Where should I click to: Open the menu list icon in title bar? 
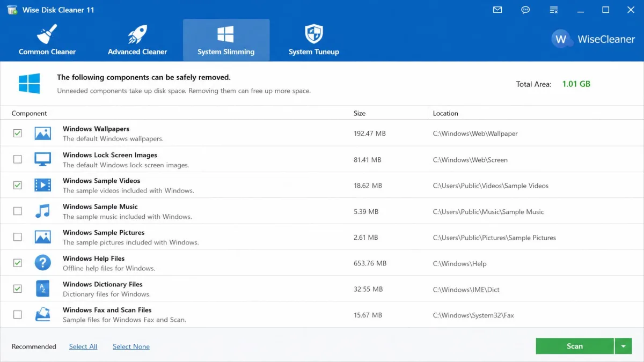[x=554, y=10]
